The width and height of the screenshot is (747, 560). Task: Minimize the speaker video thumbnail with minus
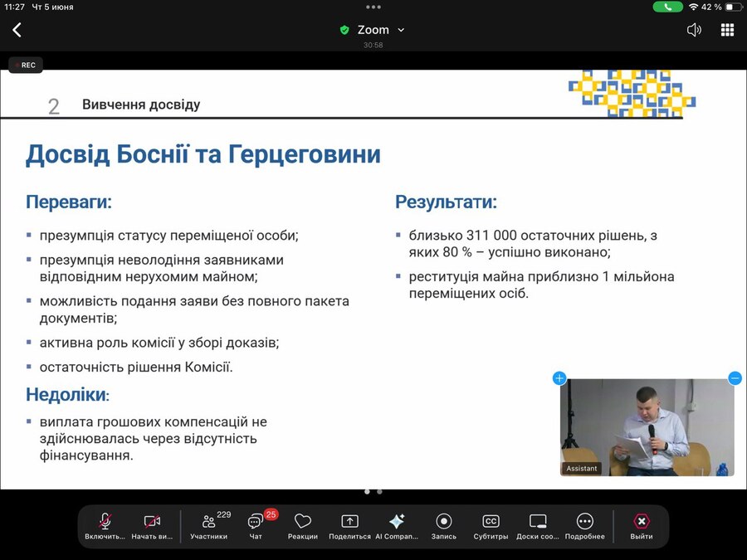735,378
